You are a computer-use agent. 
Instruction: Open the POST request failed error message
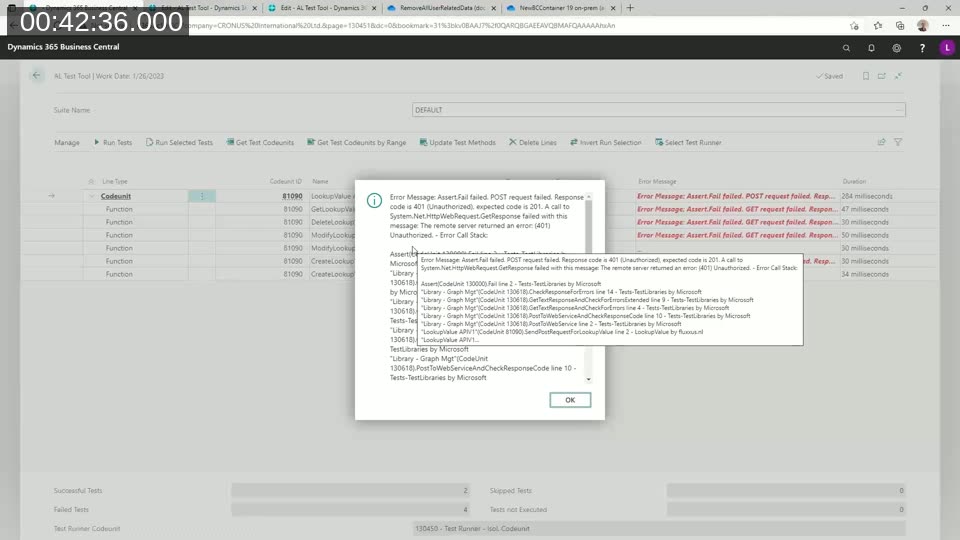click(735, 197)
